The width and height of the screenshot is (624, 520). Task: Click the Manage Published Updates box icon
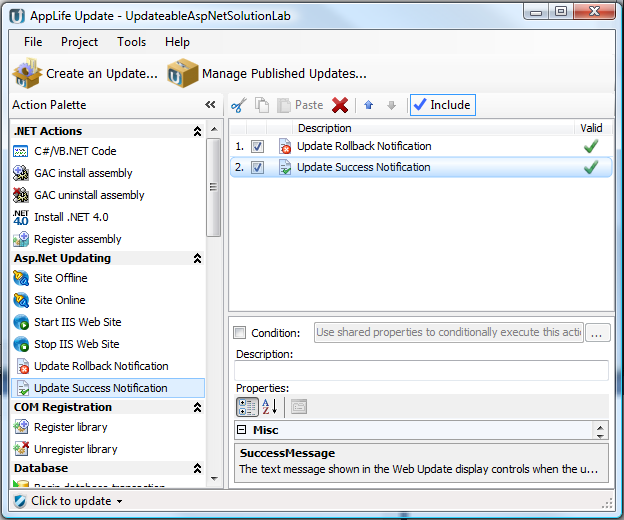coord(182,73)
